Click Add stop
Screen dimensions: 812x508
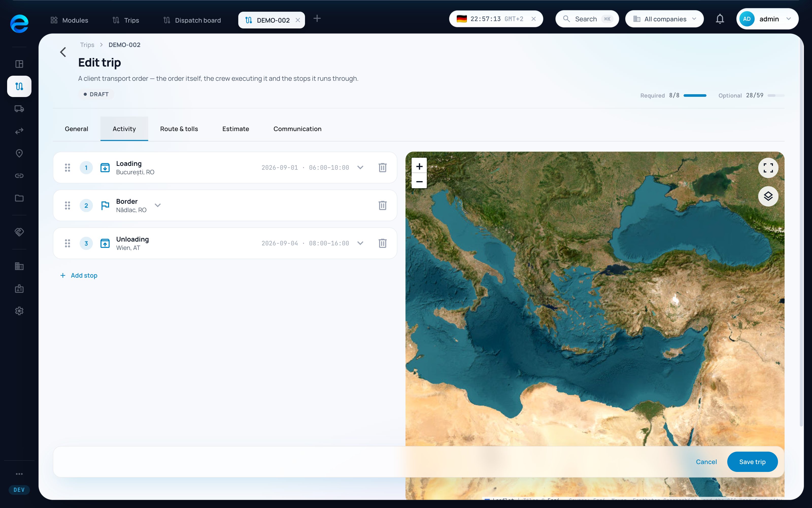click(78, 276)
